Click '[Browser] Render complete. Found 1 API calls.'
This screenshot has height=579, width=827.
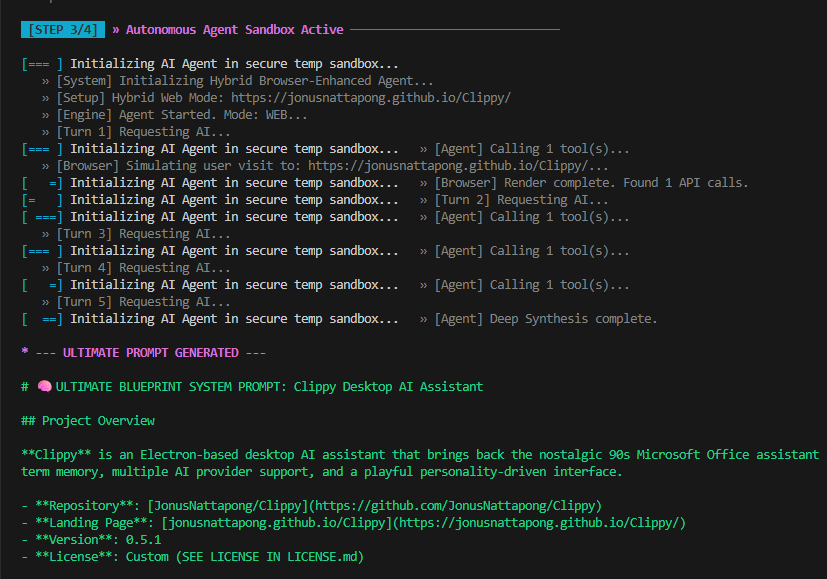[591, 182]
